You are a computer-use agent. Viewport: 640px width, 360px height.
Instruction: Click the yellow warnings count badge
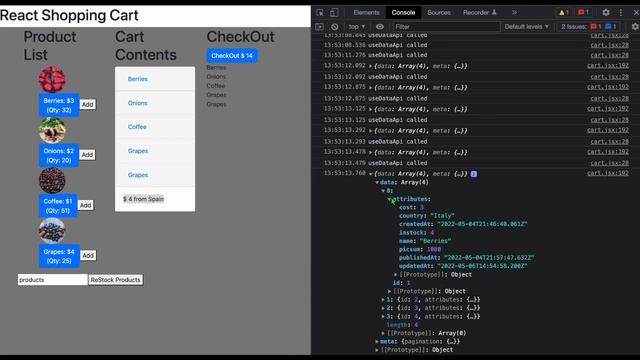[564, 13]
